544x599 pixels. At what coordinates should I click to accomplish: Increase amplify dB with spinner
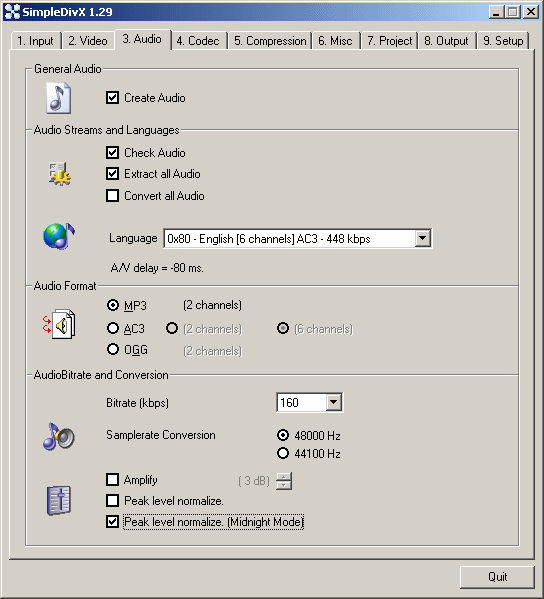click(x=284, y=477)
